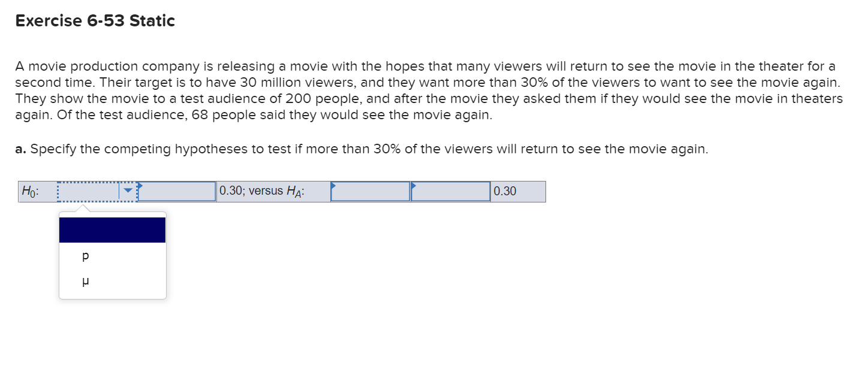
Task: Click the second answer field after HA
Action: (450, 191)
